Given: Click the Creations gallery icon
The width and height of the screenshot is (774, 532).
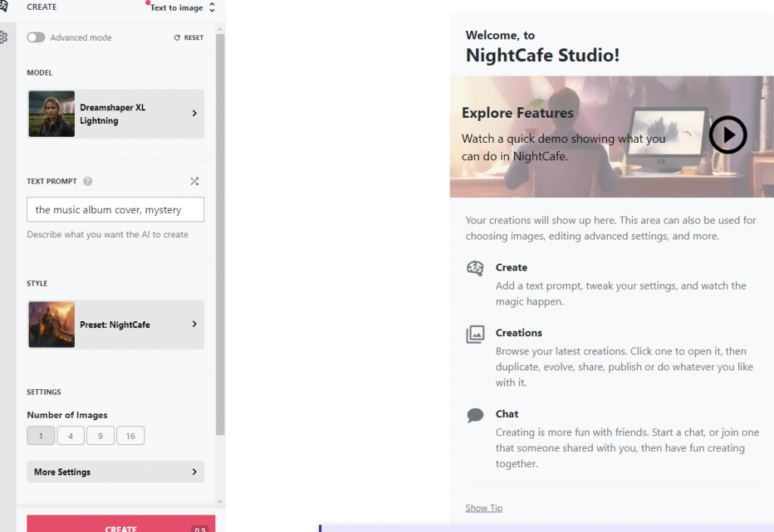Looking at the screenshot, I should [475, 334].
